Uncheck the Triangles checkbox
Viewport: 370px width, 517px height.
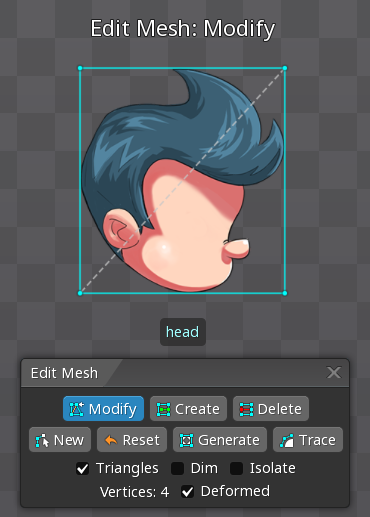coord(82,468)
